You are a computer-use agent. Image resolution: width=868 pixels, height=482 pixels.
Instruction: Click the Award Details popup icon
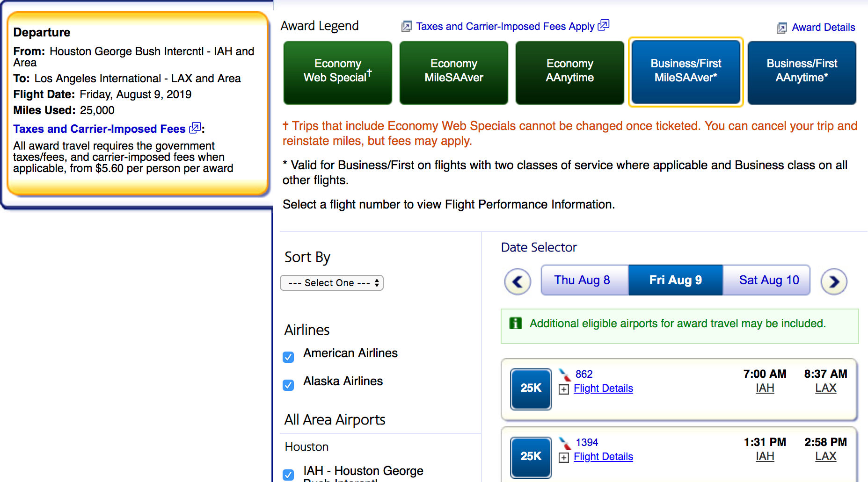[x=781, y=28]
